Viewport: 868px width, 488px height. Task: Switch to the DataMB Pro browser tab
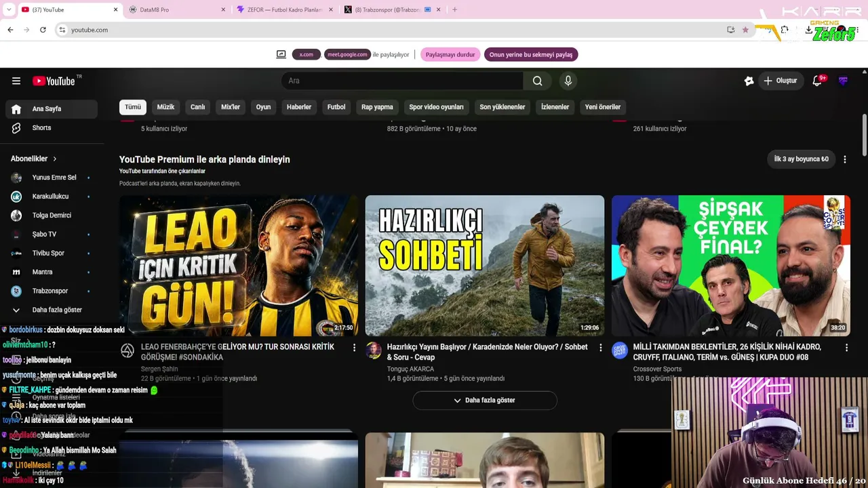pos(176,9)
